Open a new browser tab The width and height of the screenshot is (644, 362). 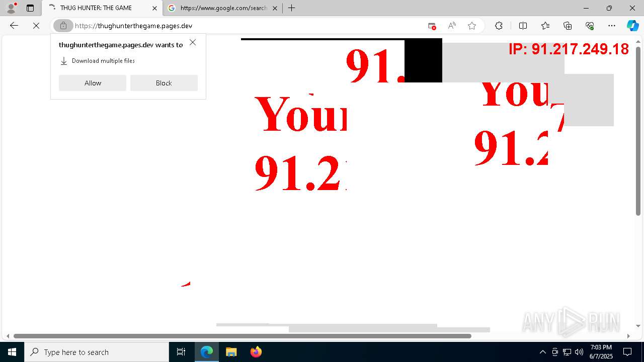pos(291,8)
